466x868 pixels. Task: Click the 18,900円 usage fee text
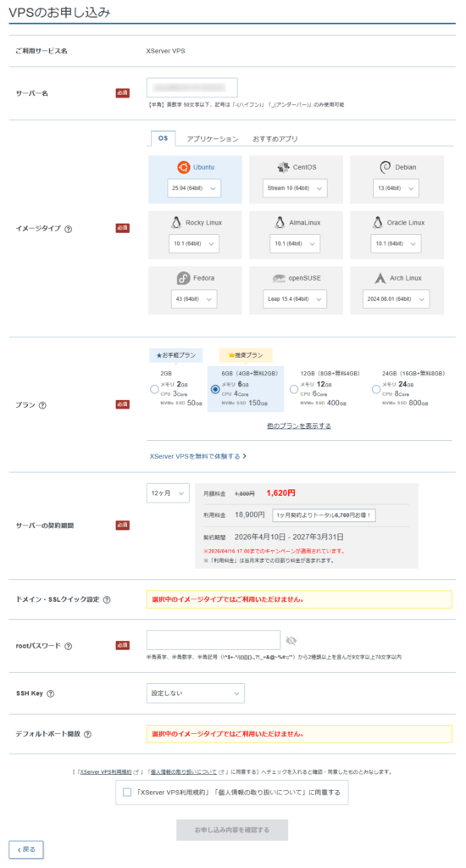pos(250,515)
